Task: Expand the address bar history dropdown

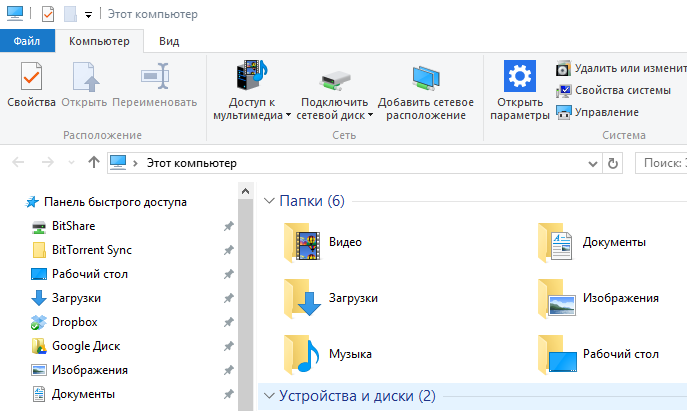Action: tap(593, 163)
